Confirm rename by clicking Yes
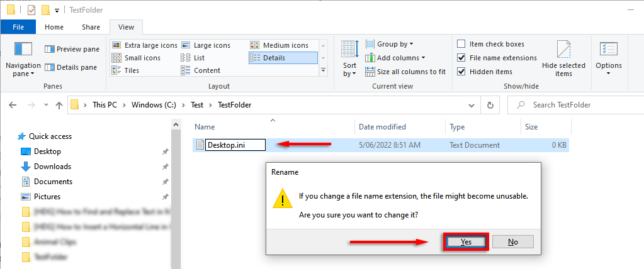The image size is (644, 269). pyautogui.click(x=466, y=241)
